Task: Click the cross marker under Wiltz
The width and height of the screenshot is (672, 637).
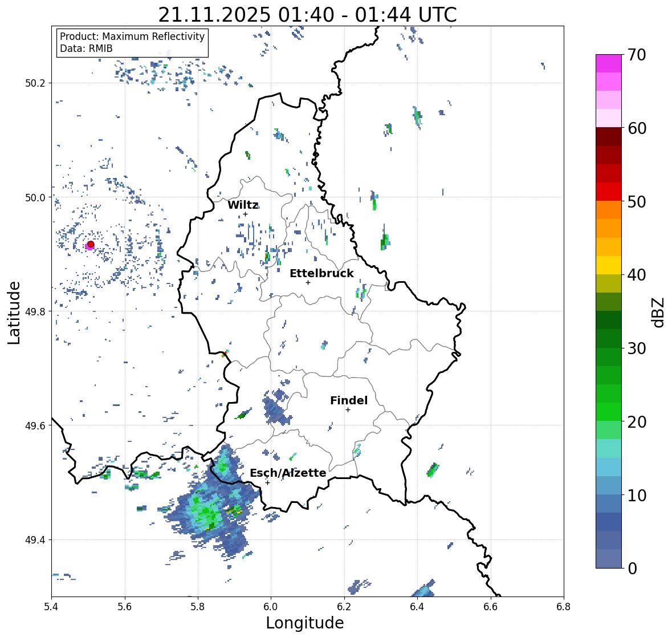Action: pyautogui.click(x=245, y=214)
